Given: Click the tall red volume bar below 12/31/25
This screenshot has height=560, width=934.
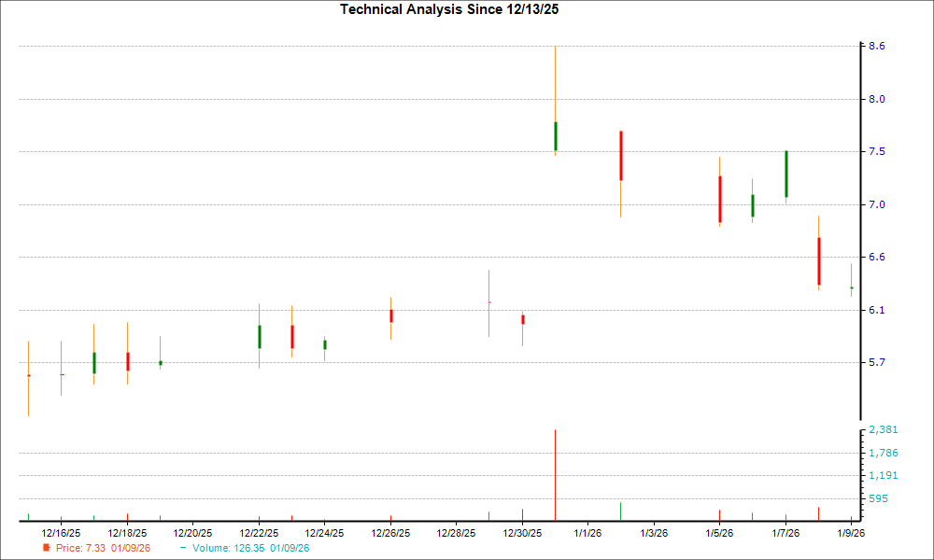Looking at the screenshot, I should [556, 471].
